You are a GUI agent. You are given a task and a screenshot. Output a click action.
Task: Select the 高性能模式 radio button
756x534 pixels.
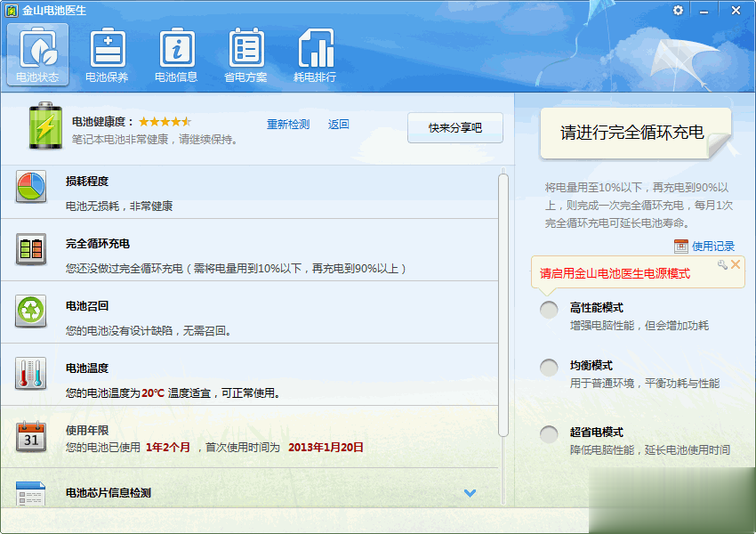coord(549,310)
